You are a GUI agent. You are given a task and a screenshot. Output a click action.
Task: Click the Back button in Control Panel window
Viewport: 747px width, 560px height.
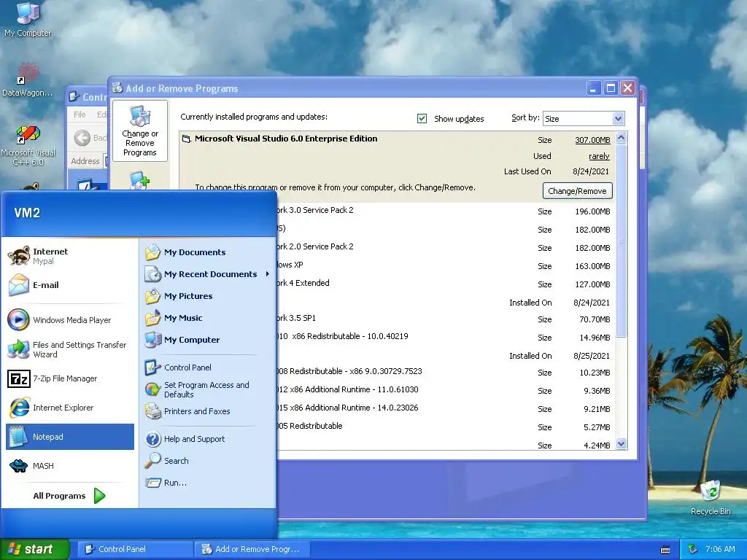coord(90,138)
